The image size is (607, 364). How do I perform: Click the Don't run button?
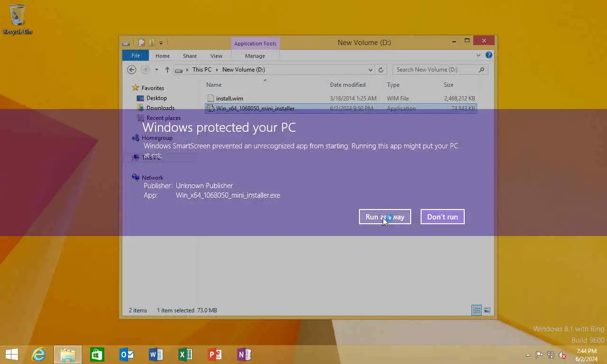coord(442,217)
